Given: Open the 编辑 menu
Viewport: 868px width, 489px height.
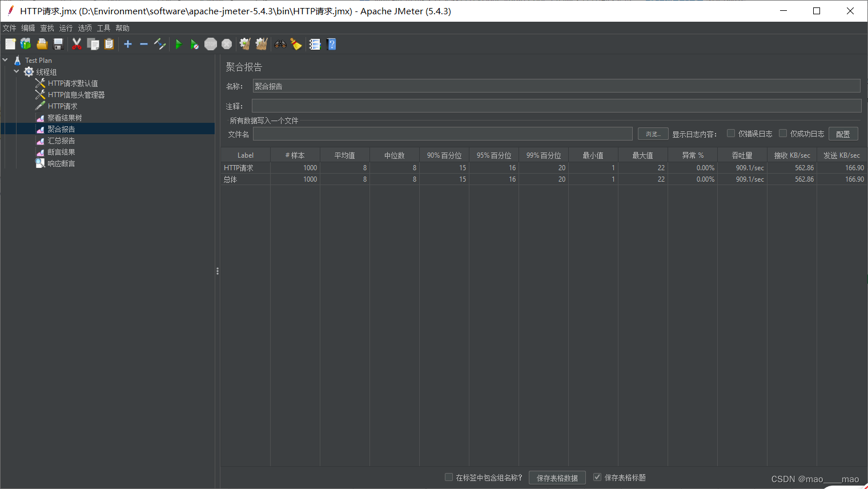Looking at the screenshot, I should pos(28,28).
